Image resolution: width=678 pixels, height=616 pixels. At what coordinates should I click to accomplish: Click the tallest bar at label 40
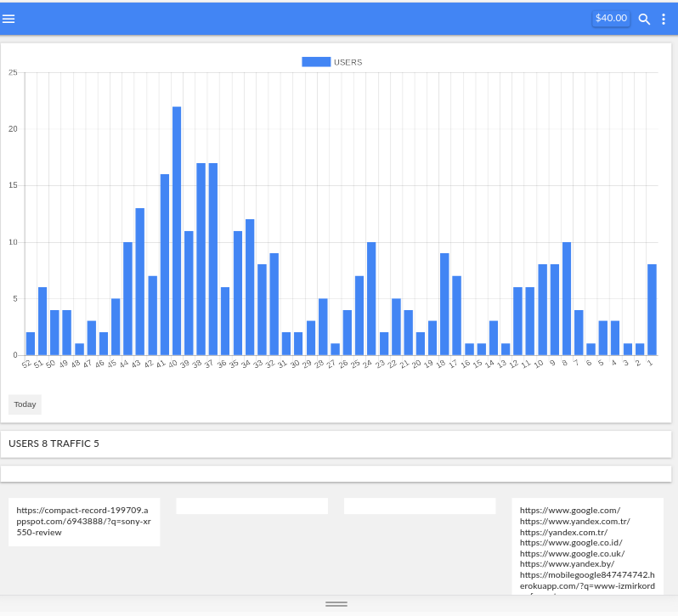coord(177,231)
